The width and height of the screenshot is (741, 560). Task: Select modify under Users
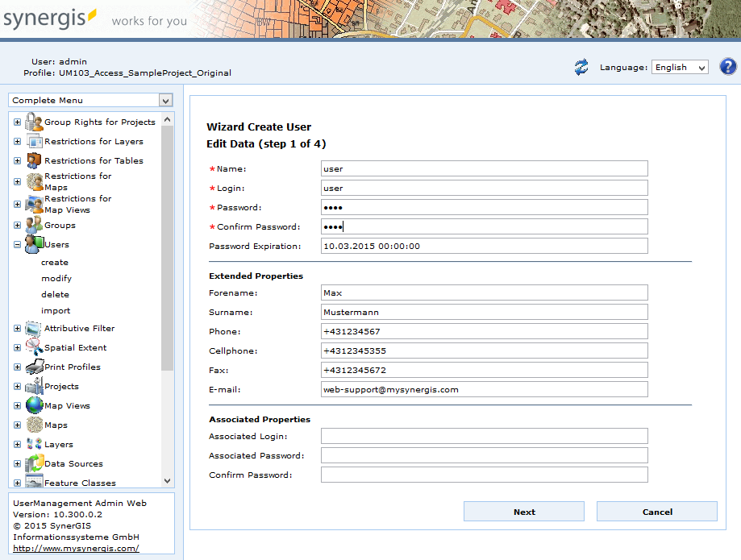click(55, 278)
